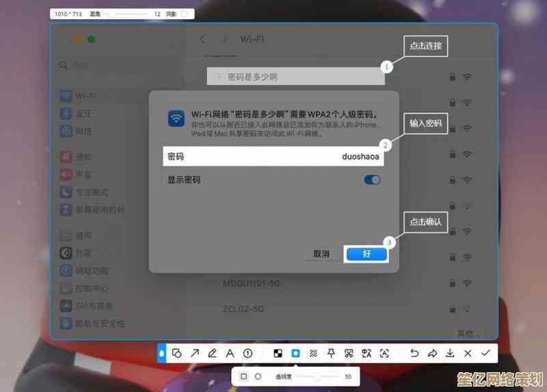The height and width of the screenshot is (392, 547).
Task: Toggle the 显示密码 switch
Action: pyautogui.click(x=372, y=180)
